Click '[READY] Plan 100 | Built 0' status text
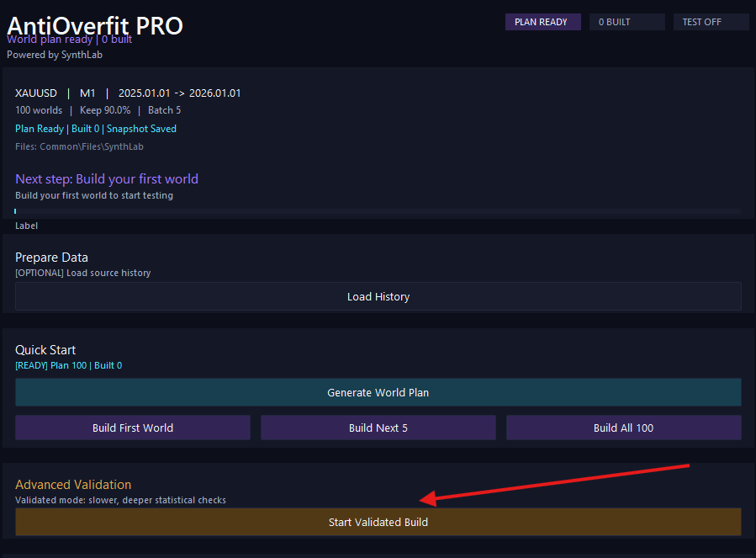The height and width of the screenshot is (558, 756). (x=68, y=365)
